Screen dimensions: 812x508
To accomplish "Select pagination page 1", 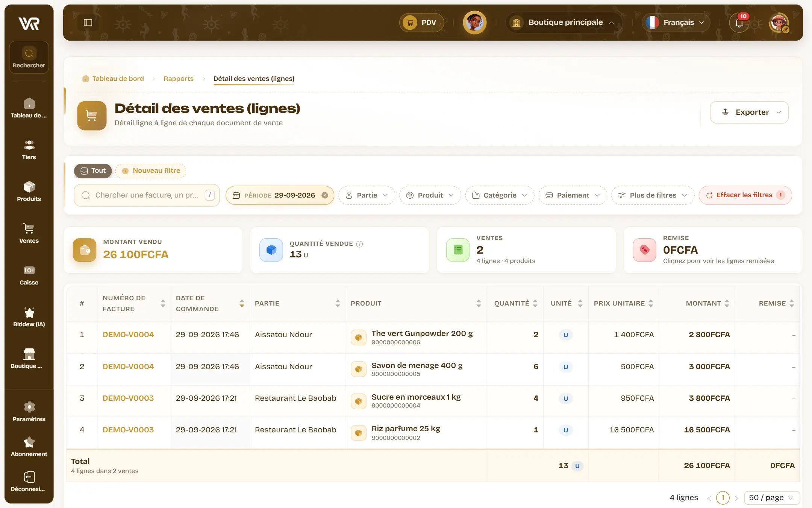I will tap(723, 498).
